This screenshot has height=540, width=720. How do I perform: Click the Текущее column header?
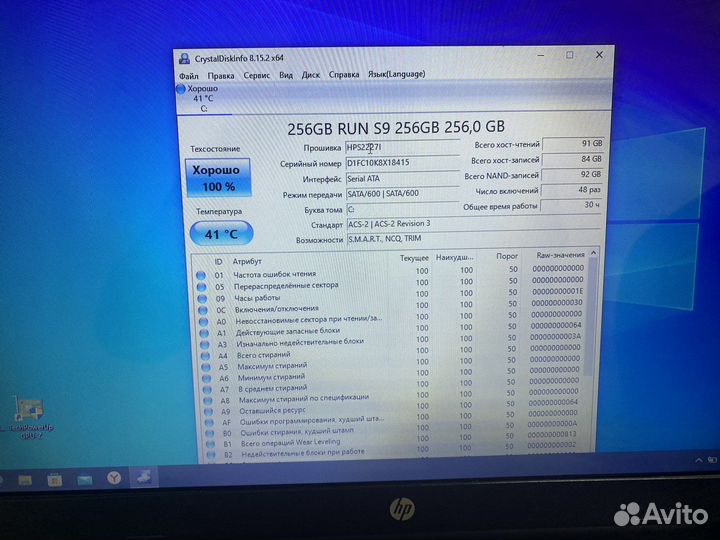[x=414, y=258]
